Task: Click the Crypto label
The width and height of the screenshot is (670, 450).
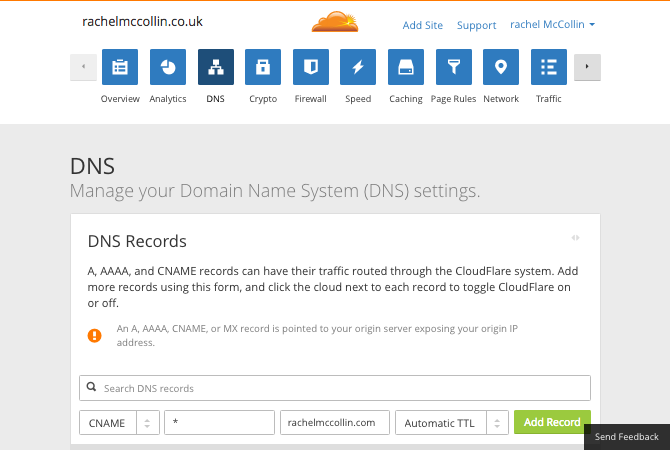Action: [x=263, y=99]
